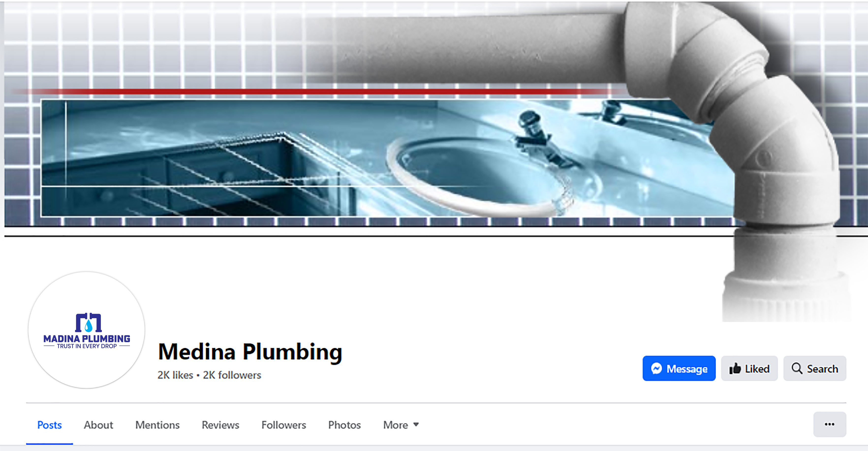Open the three-dots options menu
This screenshot has width=868, height=451.
830,424
